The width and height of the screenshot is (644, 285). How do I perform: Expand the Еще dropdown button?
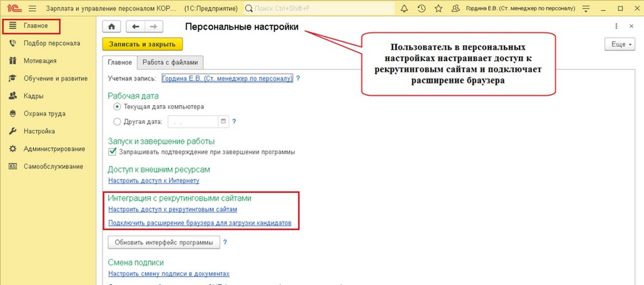[x=619, y=44]
